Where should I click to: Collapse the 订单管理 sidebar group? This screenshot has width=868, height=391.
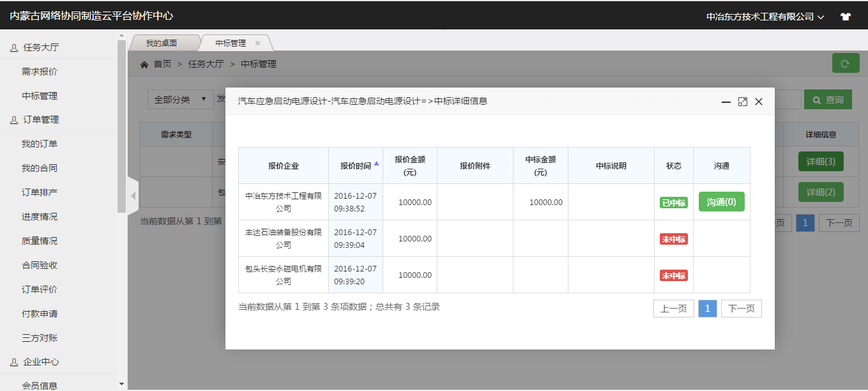tap(41, 120)
